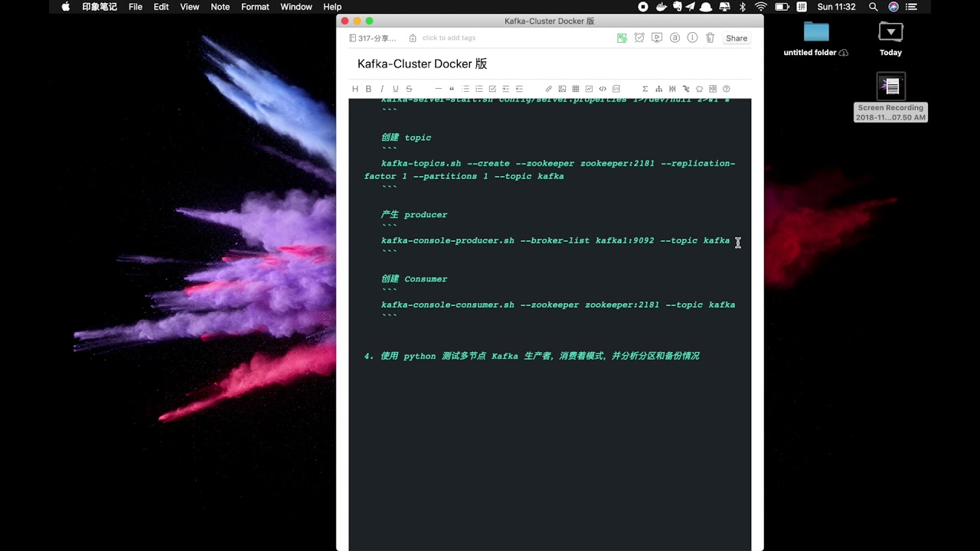This screenshot has height=551, width=980.
Task: Open Spotlight search
Action: tap(874, 7)
